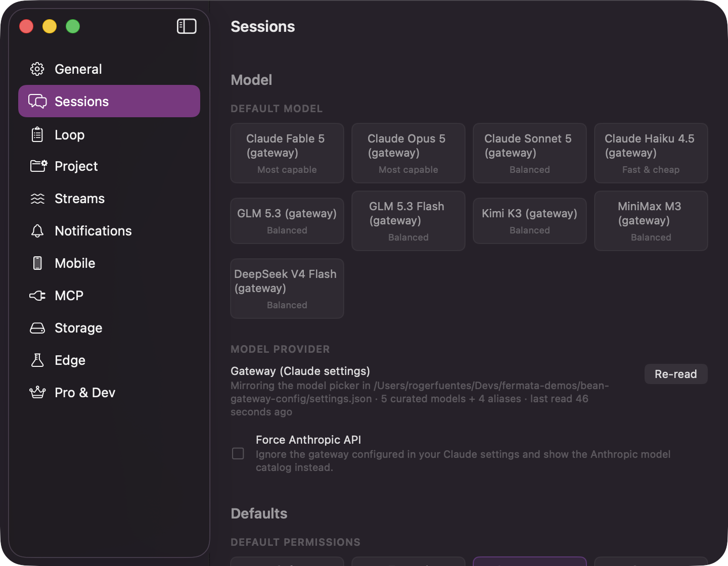The width and height of the screenshot is (728, 566).
Task: Click the Defaults section heading
Action: coord(259,513)
